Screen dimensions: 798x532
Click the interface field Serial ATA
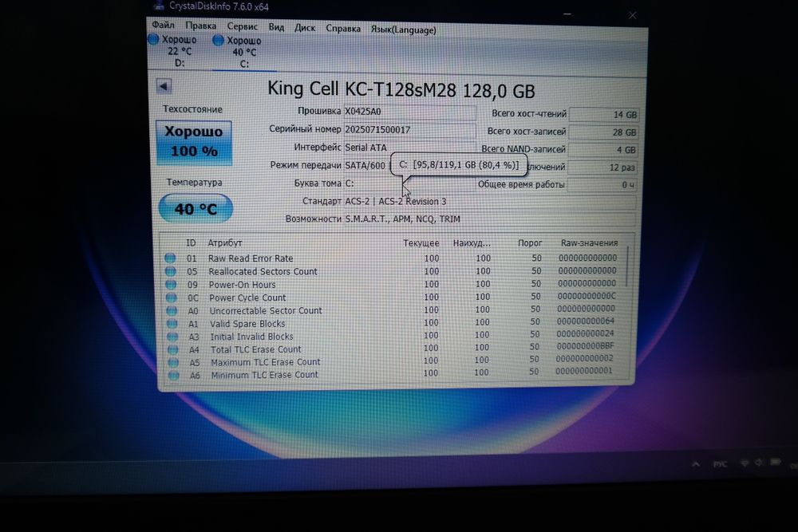pyautogui.click(x=409, y=148)
